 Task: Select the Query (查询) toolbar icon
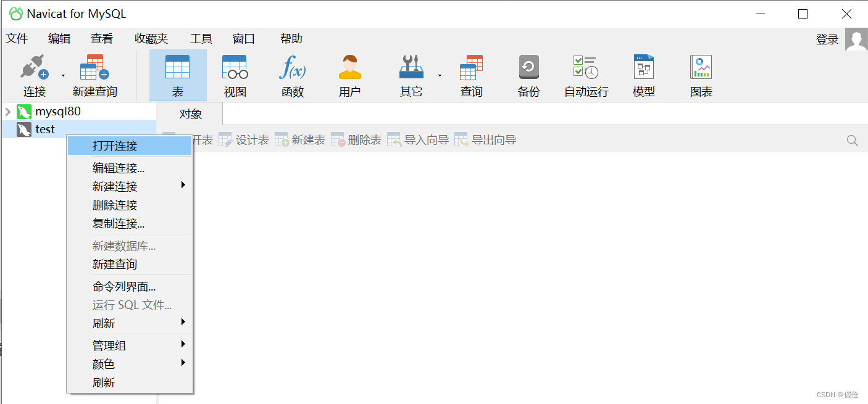(x=471, y=67)
